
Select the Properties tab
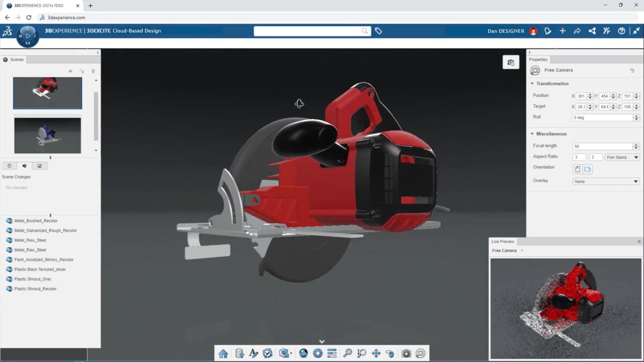coord(538,60)
